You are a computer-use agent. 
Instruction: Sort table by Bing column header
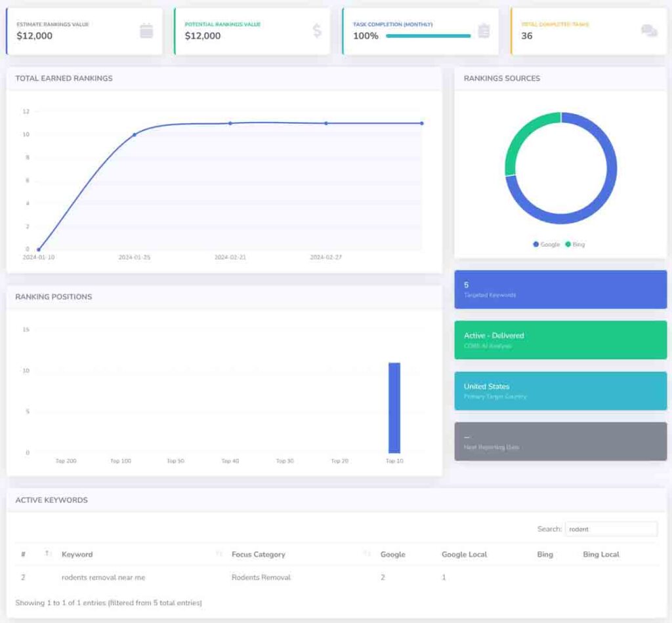(x=545, y=554)
